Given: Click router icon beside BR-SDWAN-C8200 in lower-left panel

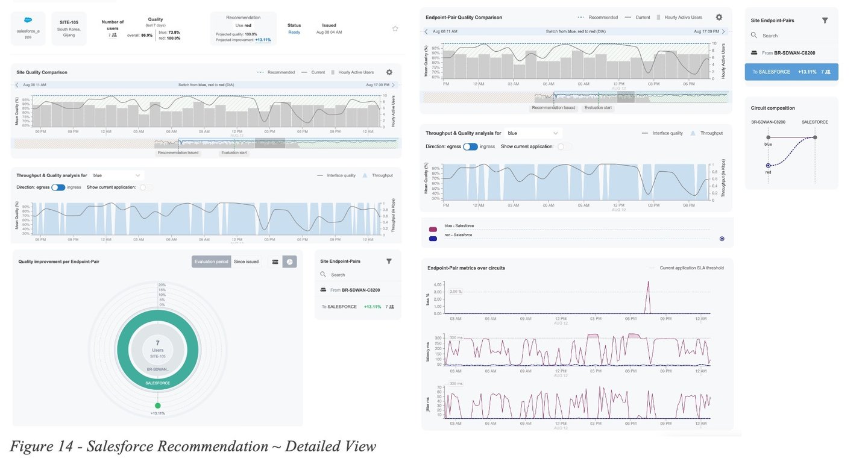Looking at the screenshot, I should 324,290.
